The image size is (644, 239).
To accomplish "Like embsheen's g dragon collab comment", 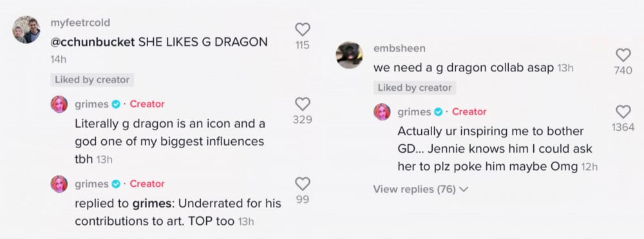I will pyautogui.click(x=623, y=55).
